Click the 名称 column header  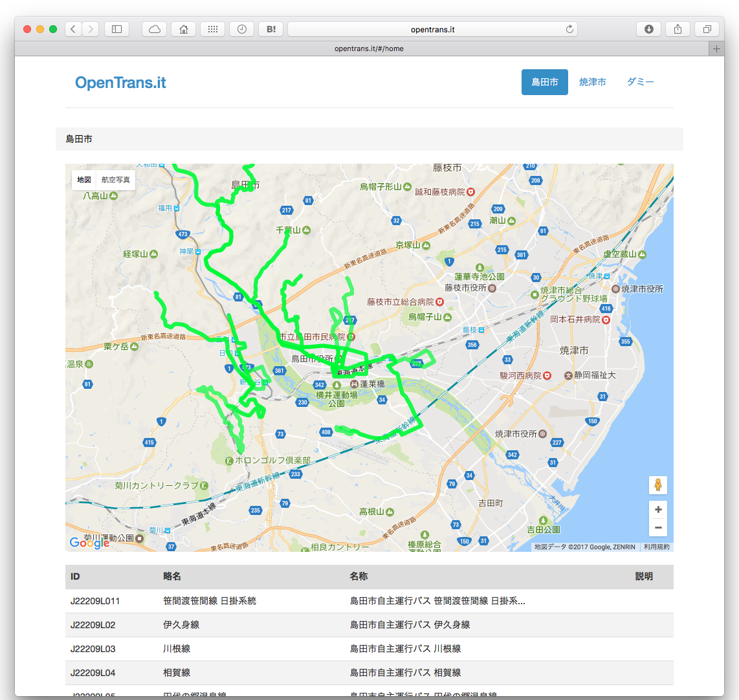pyautogui.click(x=358, y=576)
